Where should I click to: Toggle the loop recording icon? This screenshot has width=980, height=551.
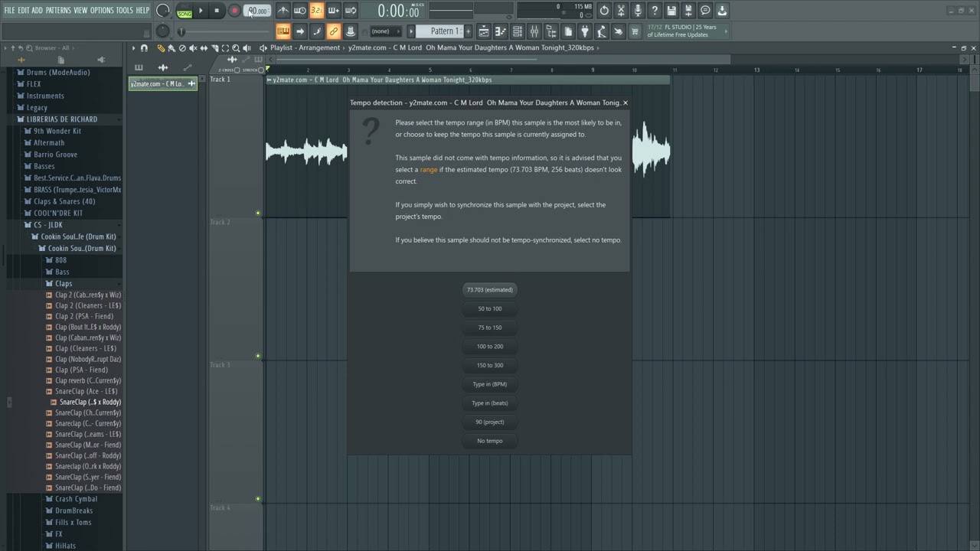[351, 11]
